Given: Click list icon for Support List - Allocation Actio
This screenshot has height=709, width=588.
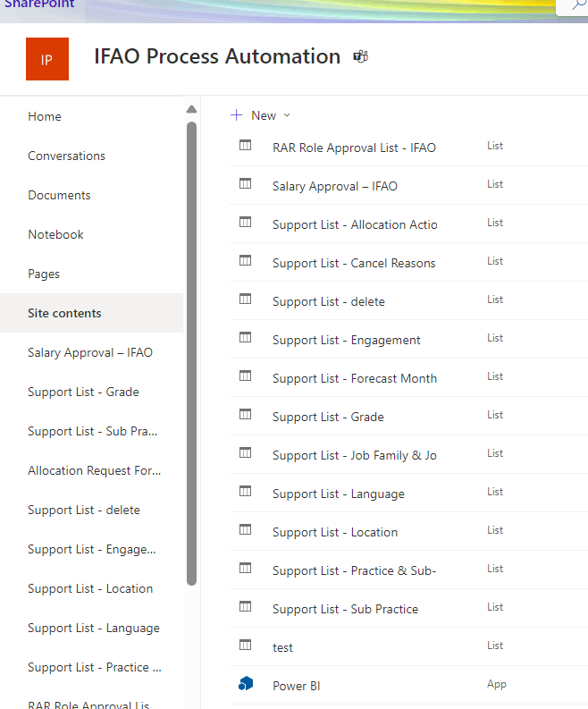Looking at the screenshot, I should click(x=246, y=223).
